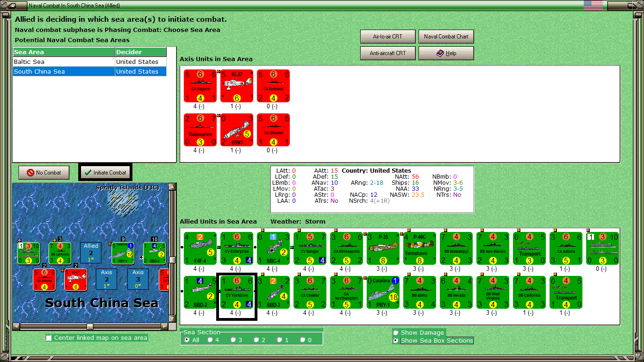The height and width of the screenshot is (362, 644).
Task: Open the Air-to-air CRT chart
Action: tap(388, 37)
